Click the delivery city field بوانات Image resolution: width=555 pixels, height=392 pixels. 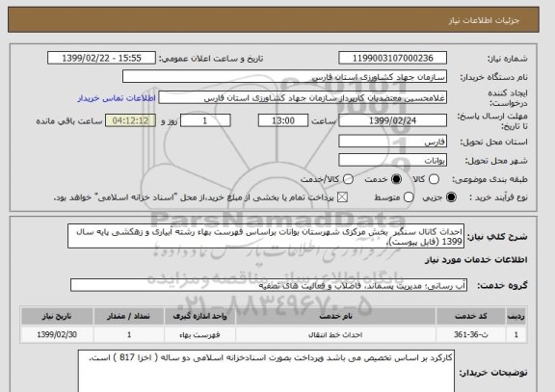pyautogui.click(x=392, y=160)
